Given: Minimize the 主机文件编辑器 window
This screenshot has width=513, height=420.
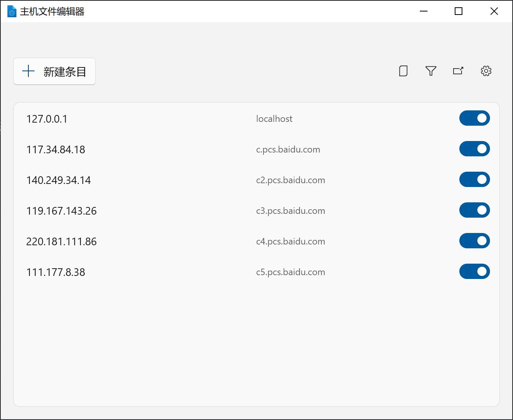Looking at the screenshot, I should pyautogui.click(x=424, y=11).
